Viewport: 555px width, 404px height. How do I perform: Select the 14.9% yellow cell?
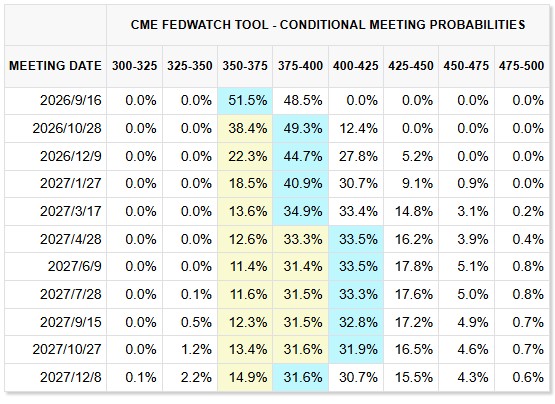(247, 377)
